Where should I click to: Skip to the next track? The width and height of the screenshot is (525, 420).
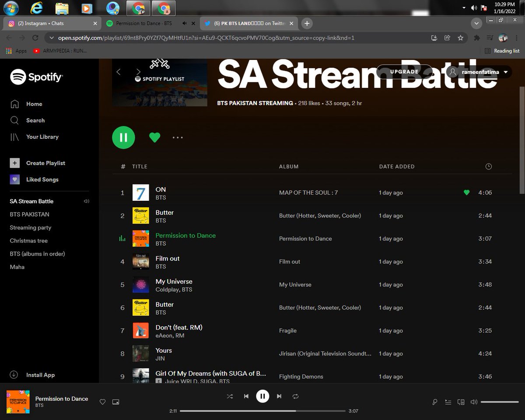click(x=279, y=396)
